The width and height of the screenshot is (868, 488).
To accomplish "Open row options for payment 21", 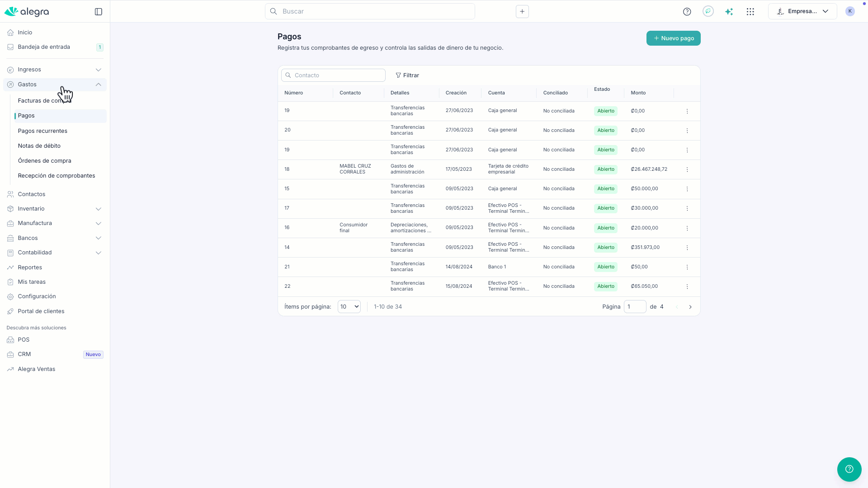I will point(687,267).
